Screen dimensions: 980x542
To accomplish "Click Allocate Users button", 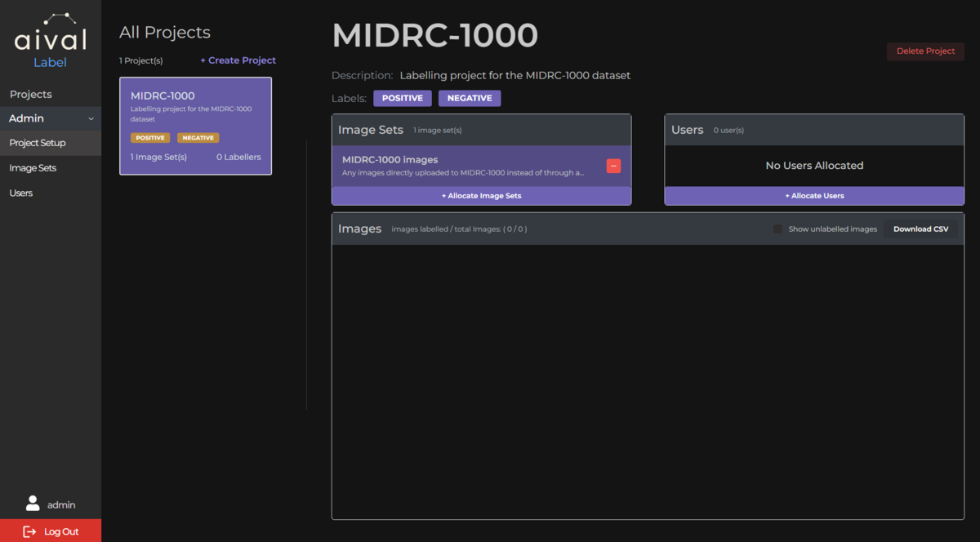I will (x=814, y=196).
